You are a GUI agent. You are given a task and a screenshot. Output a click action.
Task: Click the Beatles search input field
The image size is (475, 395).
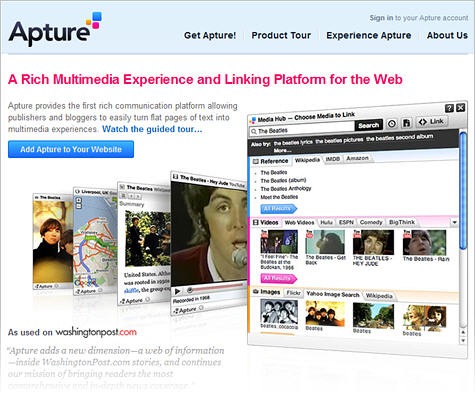click(302, 129)
